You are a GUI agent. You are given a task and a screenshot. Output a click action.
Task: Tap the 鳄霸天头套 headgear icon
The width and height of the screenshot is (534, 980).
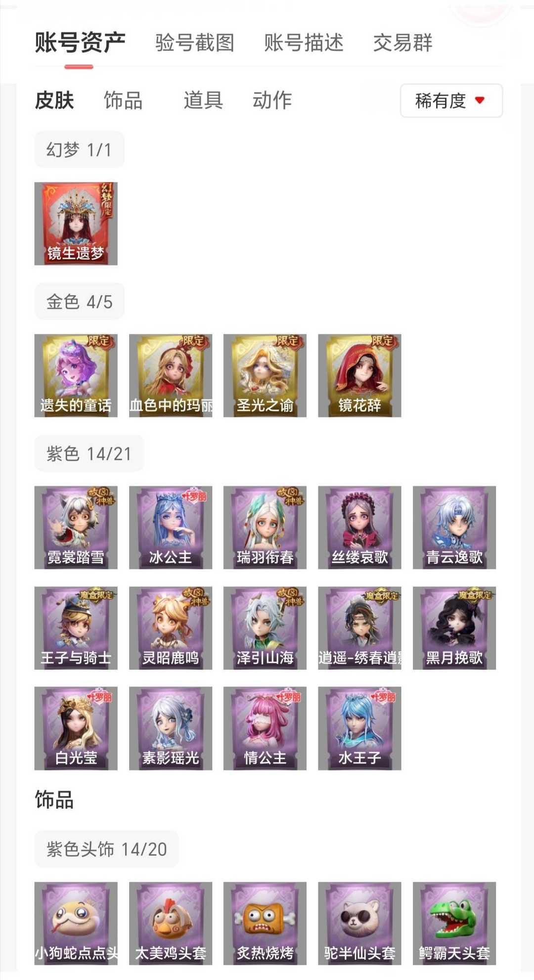(x=454, y=923)
